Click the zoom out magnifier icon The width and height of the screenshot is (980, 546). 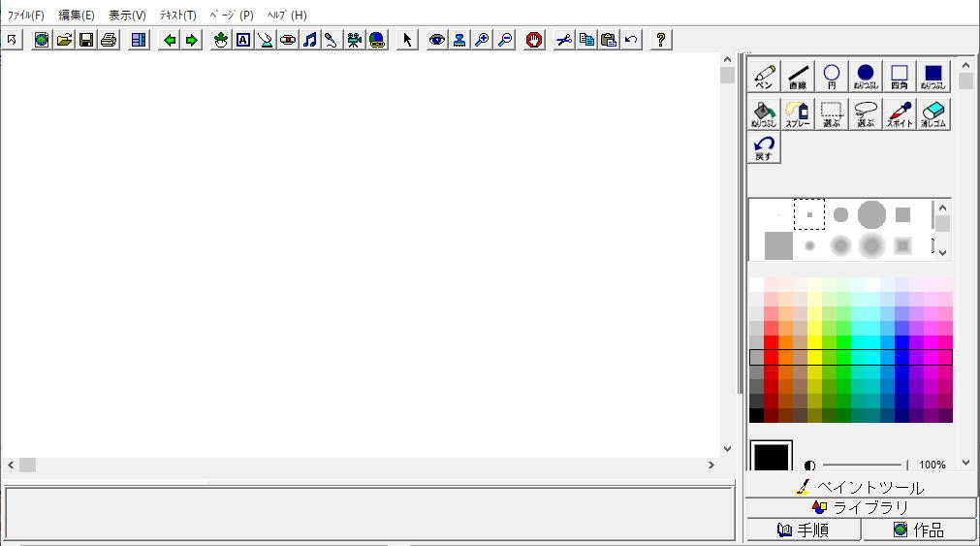[504, 40]
